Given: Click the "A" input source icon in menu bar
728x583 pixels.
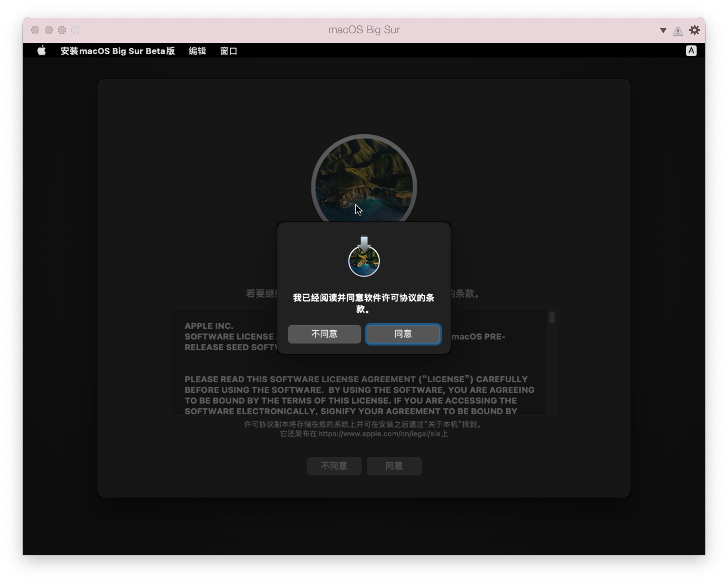Looking at the screenshot, I should pos(691,51).
